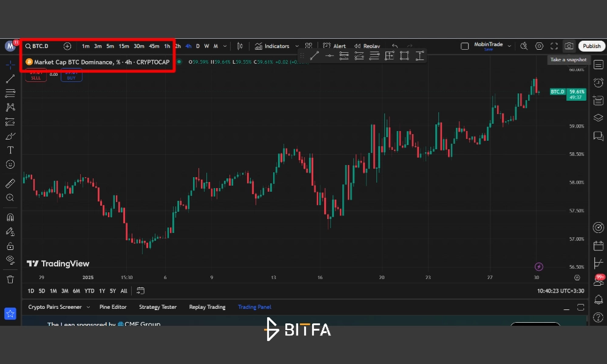
Task: Click the Alert button
Action: pos(334,46)
